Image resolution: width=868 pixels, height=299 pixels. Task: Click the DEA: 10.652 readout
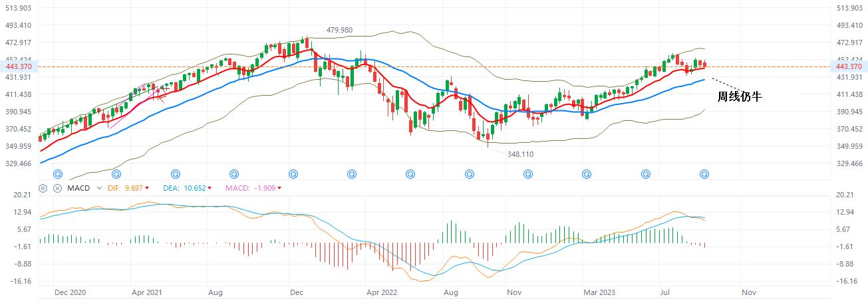pyautogui.click(x=185, y=188)
